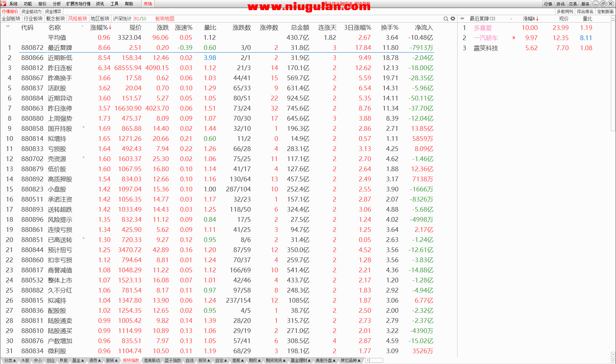Select the 一汽轿车 stock in right panel
616x364 pixels.
(486, 38)
